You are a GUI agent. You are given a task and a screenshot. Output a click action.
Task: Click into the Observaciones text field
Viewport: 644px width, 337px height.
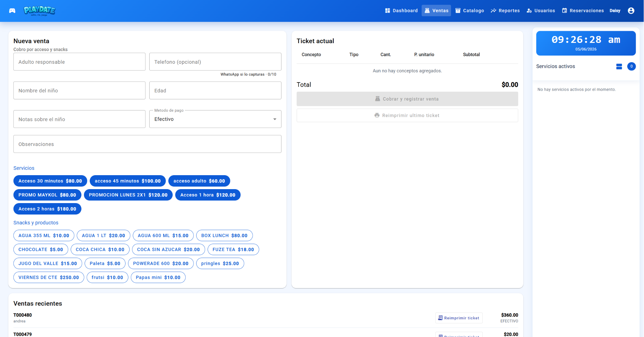pos(147,144)
